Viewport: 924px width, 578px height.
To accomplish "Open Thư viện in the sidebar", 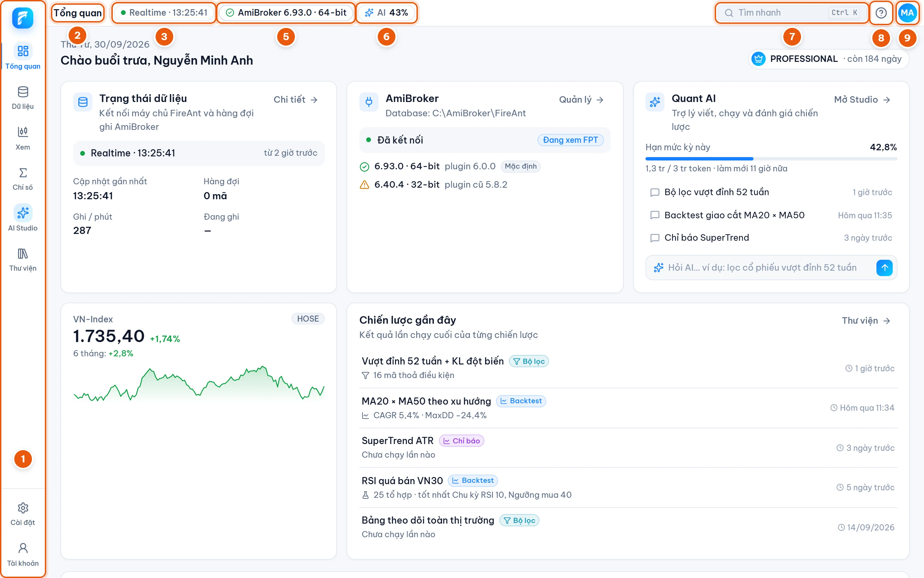I will [x=22, y=259].
